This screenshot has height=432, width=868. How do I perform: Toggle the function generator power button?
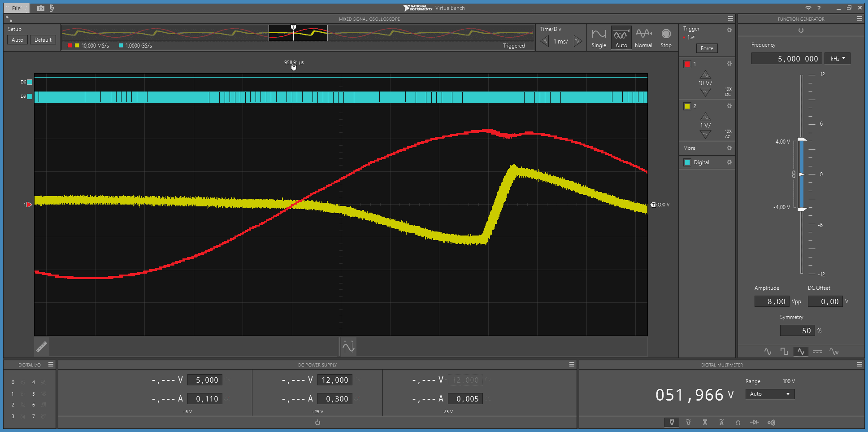pos(801,30)
